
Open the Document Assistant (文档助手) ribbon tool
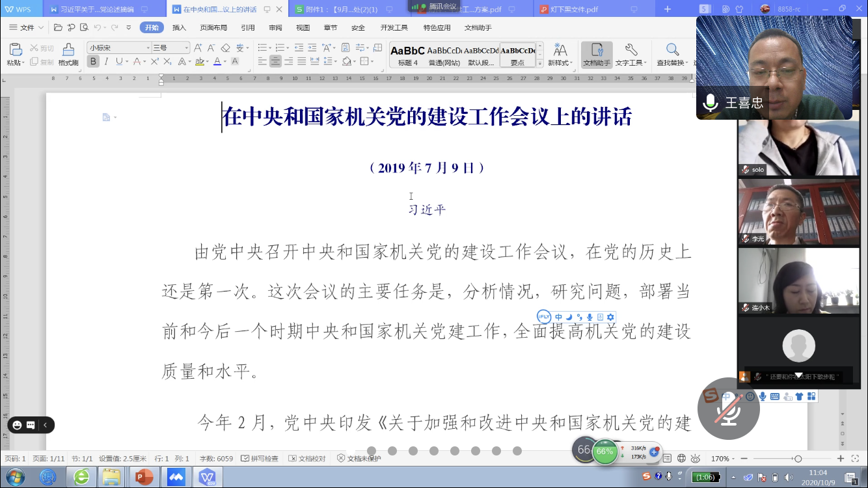point(597,54)
